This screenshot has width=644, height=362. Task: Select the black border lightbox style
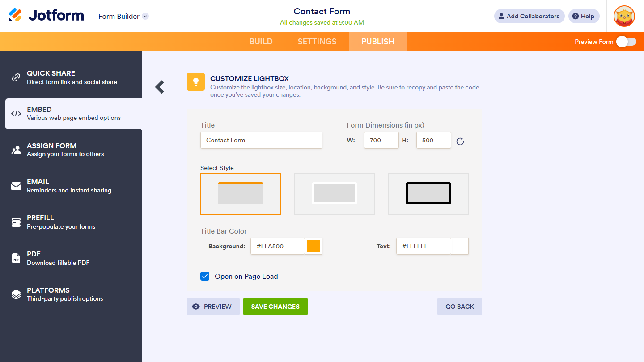(x=428, y=194)
